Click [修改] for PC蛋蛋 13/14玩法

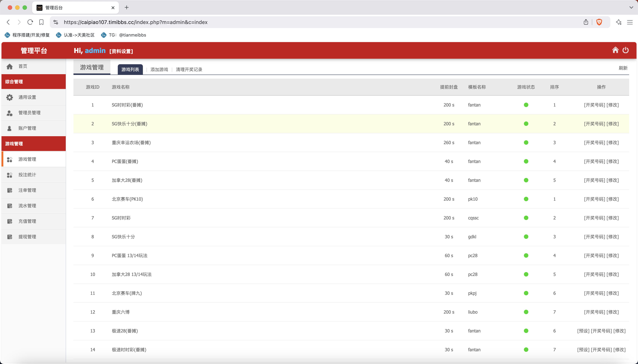tap(613, 255)
